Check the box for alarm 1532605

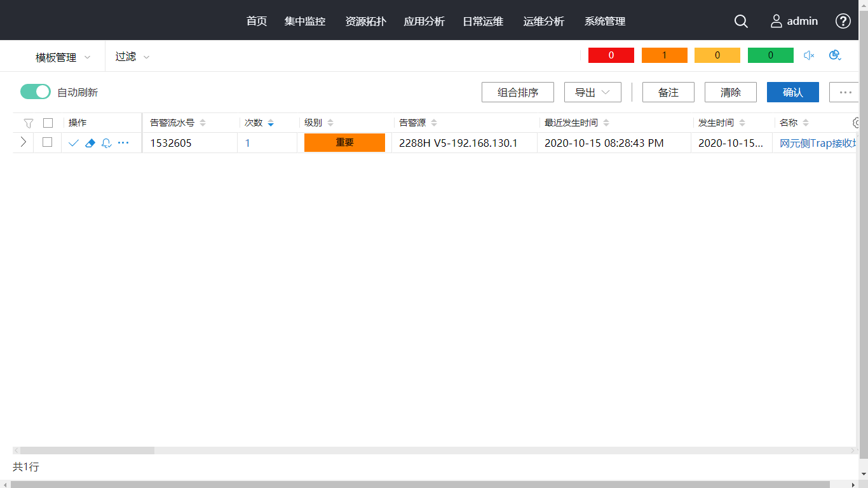click(48, 142)
